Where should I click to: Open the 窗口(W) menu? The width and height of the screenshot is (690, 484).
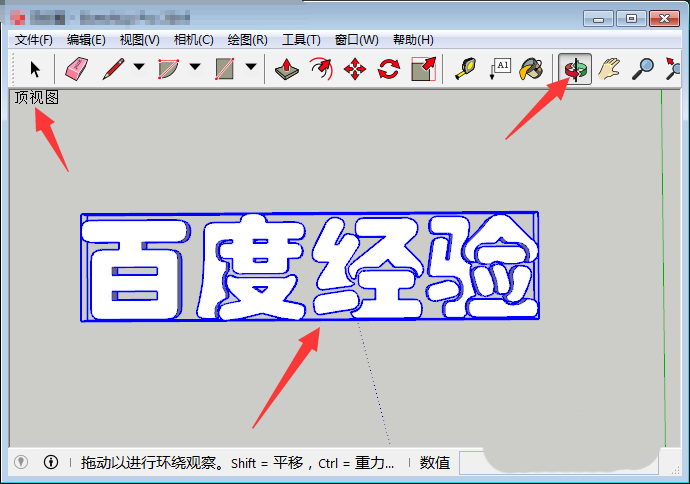coord(356,40)
